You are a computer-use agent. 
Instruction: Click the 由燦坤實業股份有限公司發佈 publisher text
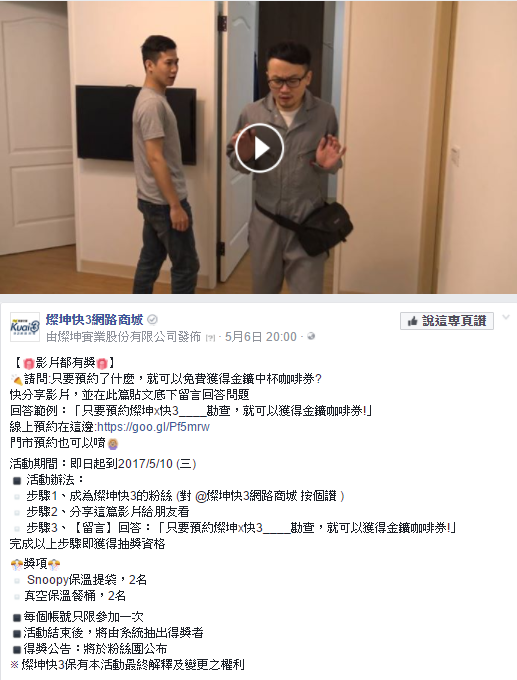pyautogui.click(x=124, y=337)
